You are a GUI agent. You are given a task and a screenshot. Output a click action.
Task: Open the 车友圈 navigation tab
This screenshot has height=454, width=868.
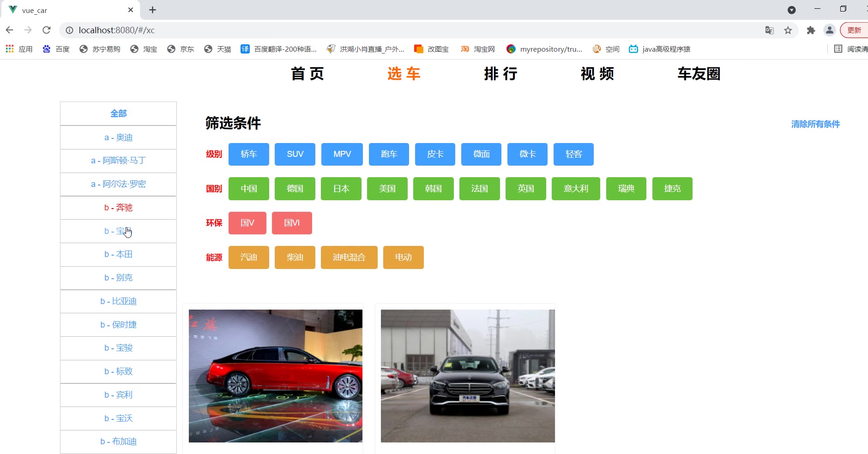point(699,74)
